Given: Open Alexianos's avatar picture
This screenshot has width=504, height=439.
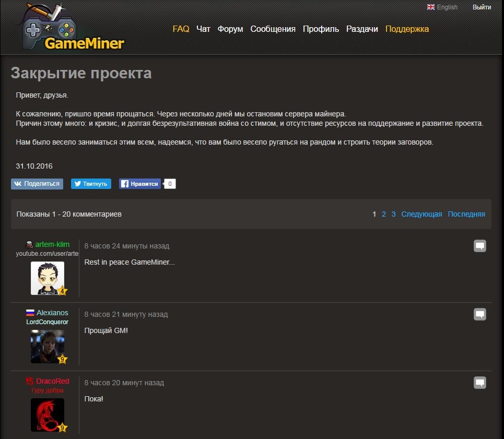Looking at the screenshot, I should pos(48,347).
